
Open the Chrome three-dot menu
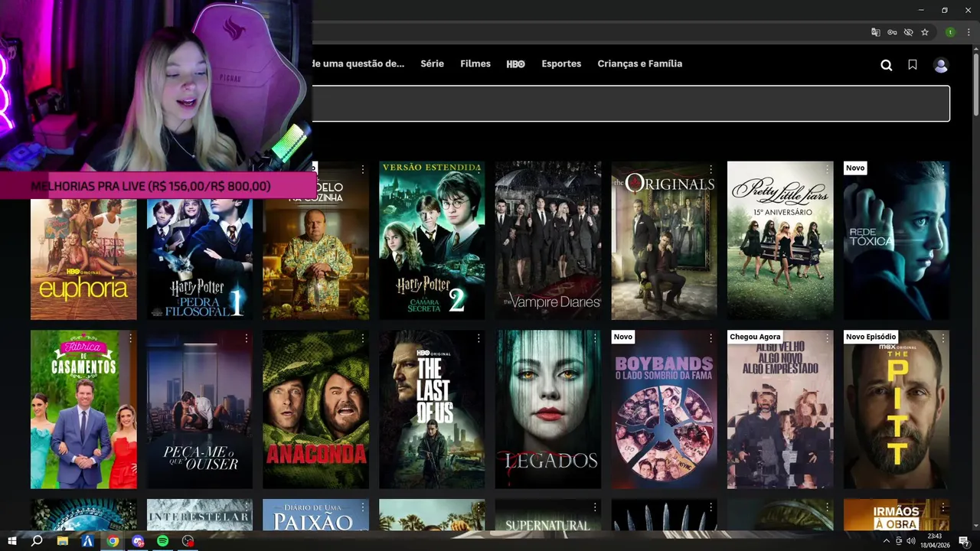click(x=969, y=32)
